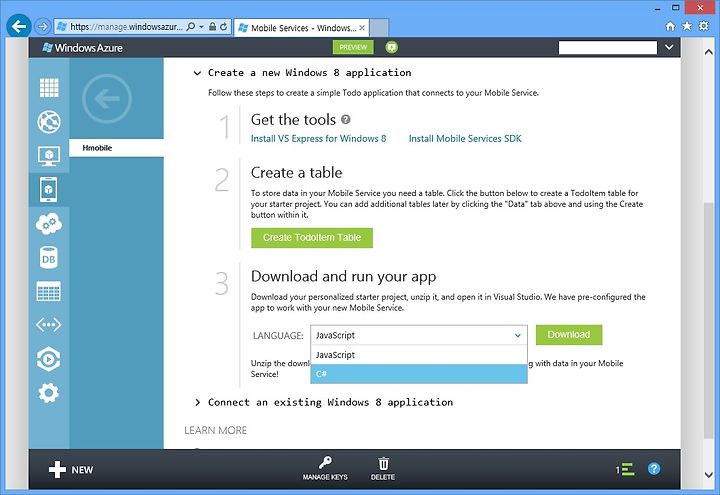This screenshot has height=495, width=720.
Task: Click the green Download button
Action: click(x=569, y=335)
